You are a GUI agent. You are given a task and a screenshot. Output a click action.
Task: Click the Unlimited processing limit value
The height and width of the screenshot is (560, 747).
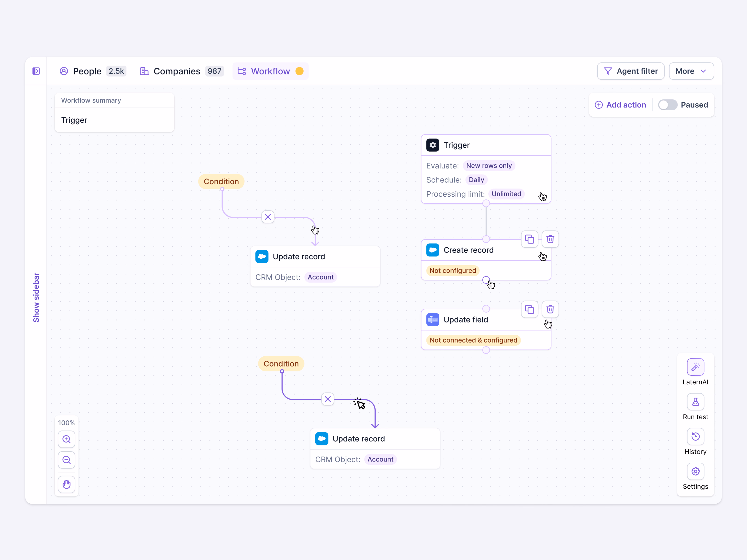tap(506, 194)
